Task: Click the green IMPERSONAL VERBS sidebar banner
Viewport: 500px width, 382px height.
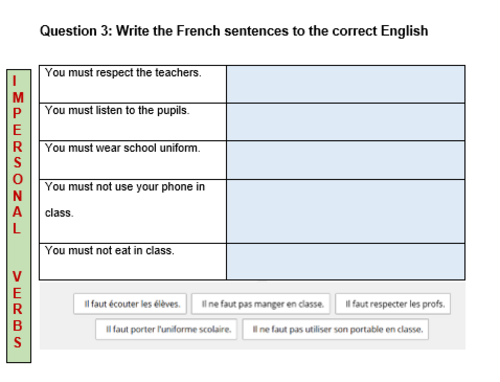Action: (19, 216)
